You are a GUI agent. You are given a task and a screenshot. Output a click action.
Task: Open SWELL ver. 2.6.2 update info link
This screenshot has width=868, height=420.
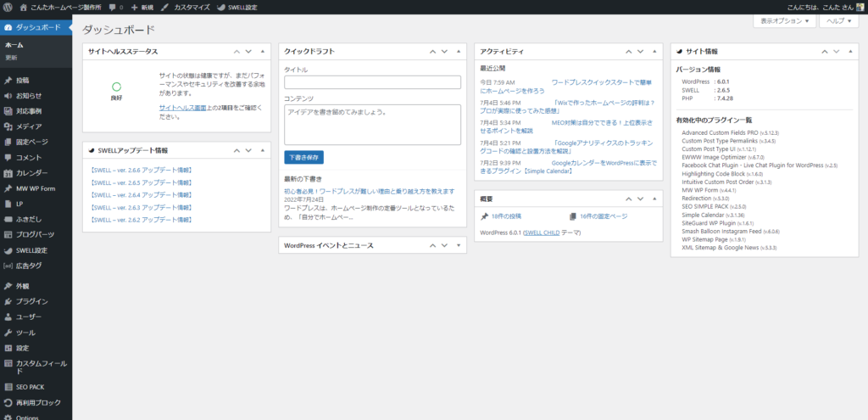(141, 220)
